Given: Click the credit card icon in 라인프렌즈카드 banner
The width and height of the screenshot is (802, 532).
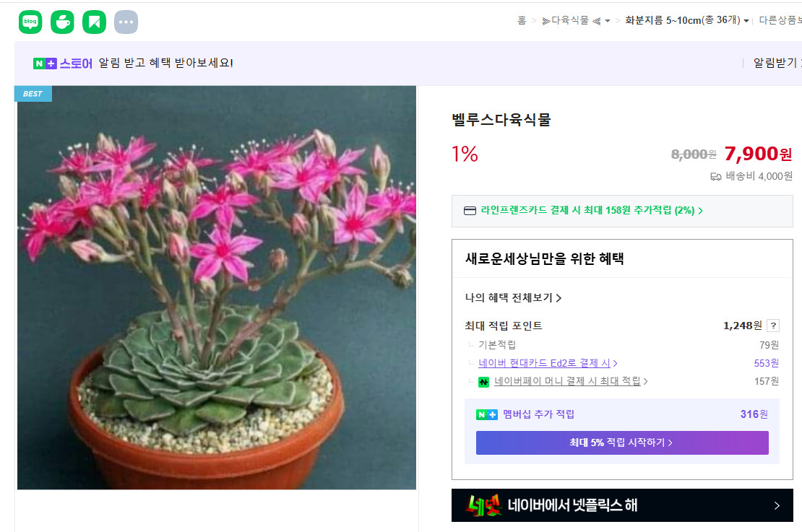Looking at the screenshot, I should coord(470,211).
